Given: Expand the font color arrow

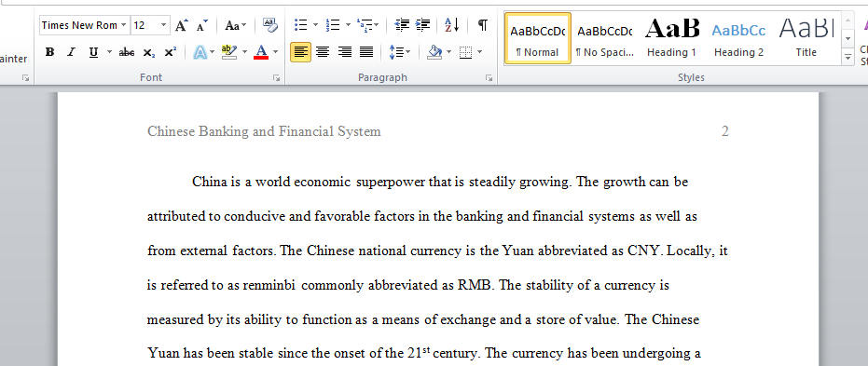Looking at the screenshot, I should (275, 52).
